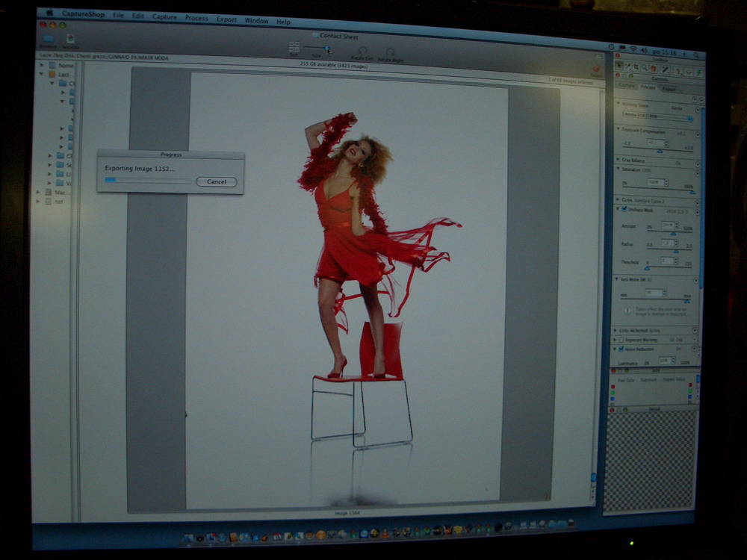Click the Rotate Left toolbar icon
This screenshot has height=560, width=747.
pyautogui.click(x=362, y=52)
